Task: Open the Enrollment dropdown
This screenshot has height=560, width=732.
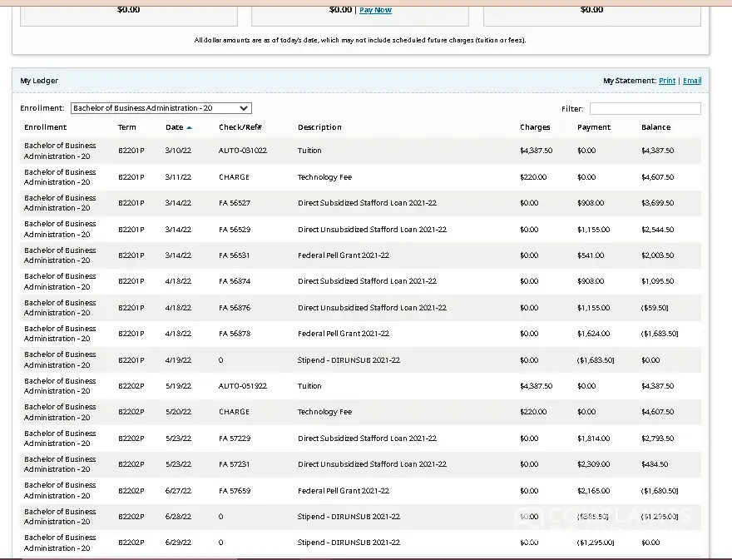Action: click(x=161, y=108)
